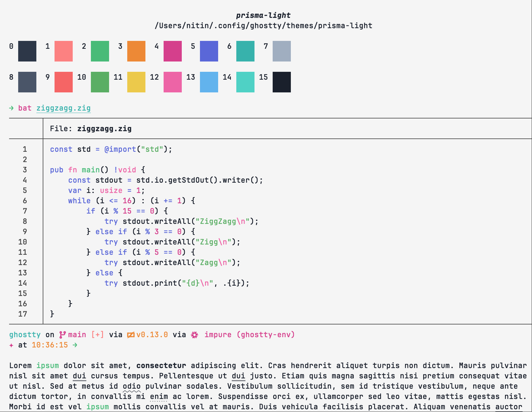Click the prisma-light bold title
The height and width of the screenshot is (412, 532).
click(264, 15)
